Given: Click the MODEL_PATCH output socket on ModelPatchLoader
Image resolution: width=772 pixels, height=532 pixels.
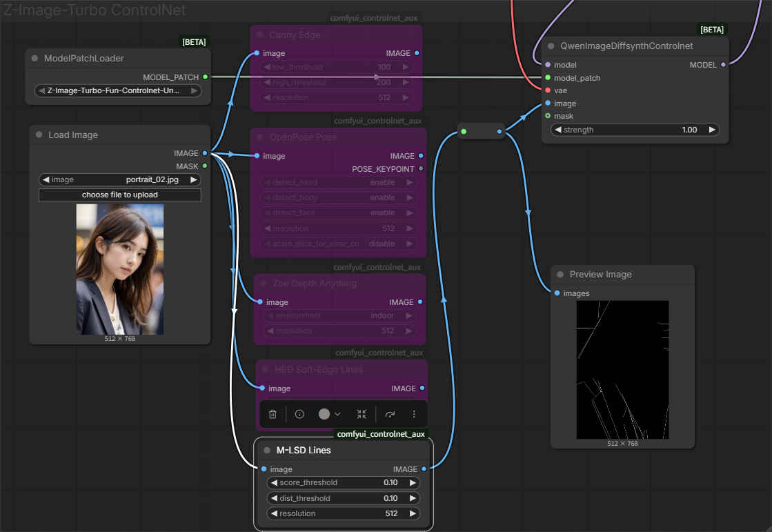Looking at the screenshot, I should tap(205, 77).
